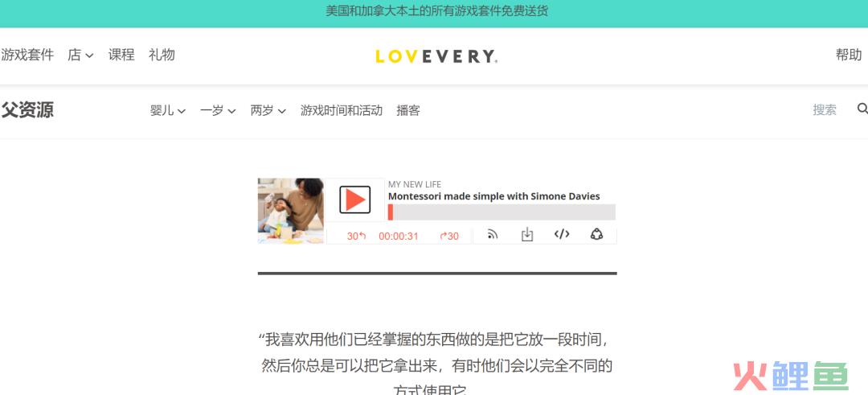This screenshot has height=395, width=868.
Task: Click the 帮助 link
Action: 849,55
